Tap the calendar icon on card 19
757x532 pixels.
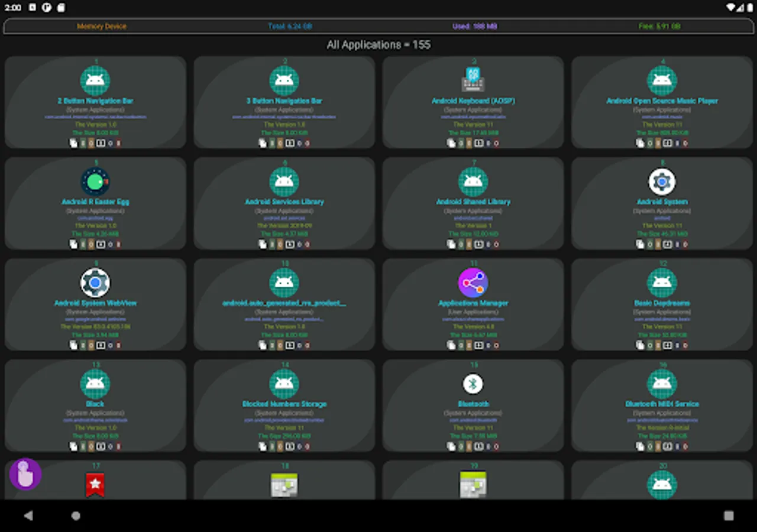click(473, 485)
